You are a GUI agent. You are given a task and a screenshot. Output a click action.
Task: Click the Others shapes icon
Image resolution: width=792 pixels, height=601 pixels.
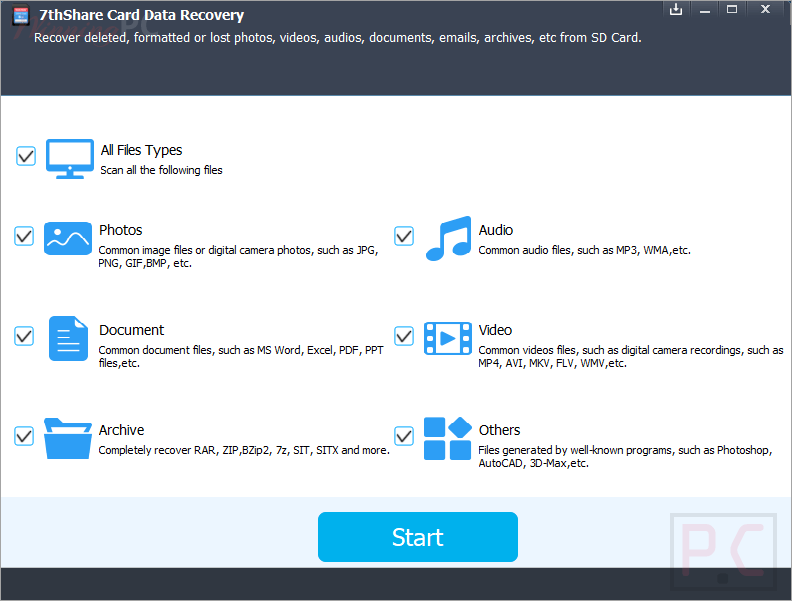(448, 438)
